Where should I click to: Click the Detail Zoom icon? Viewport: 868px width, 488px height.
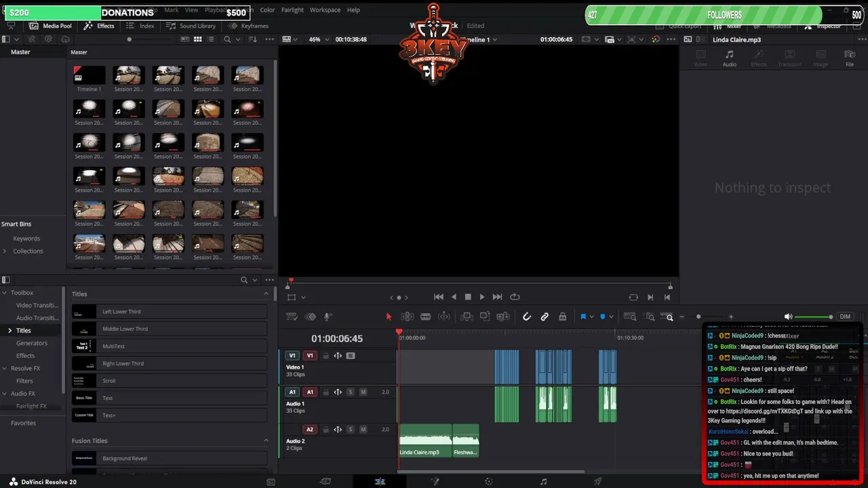[x=650, y=317]
